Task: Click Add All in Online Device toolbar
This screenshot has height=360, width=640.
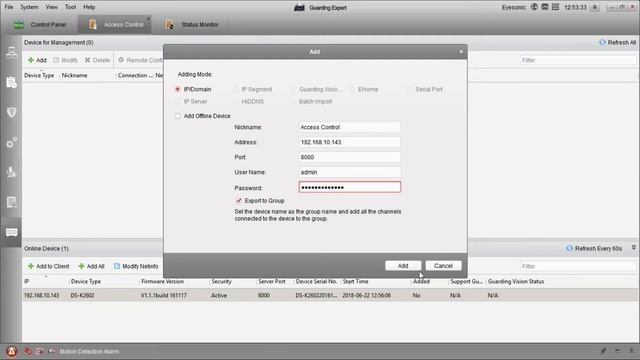Action: tap(91, 266)
